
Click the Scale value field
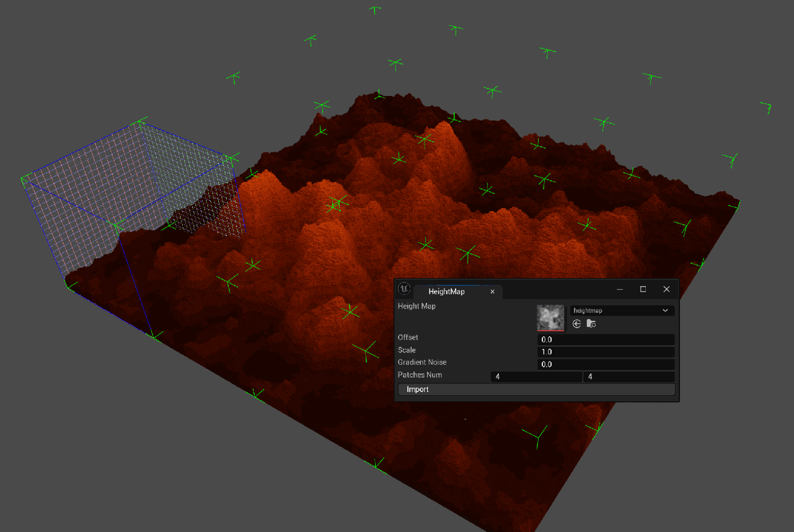[606, 352]
